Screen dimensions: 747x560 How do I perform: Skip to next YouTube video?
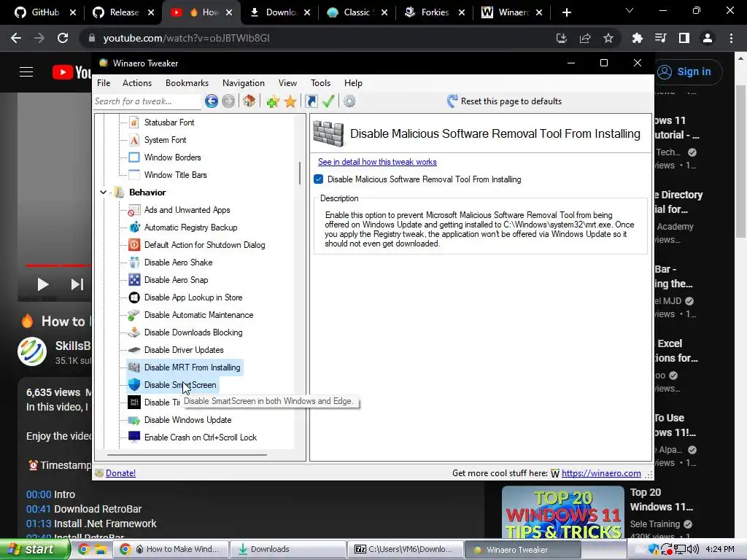77,285
